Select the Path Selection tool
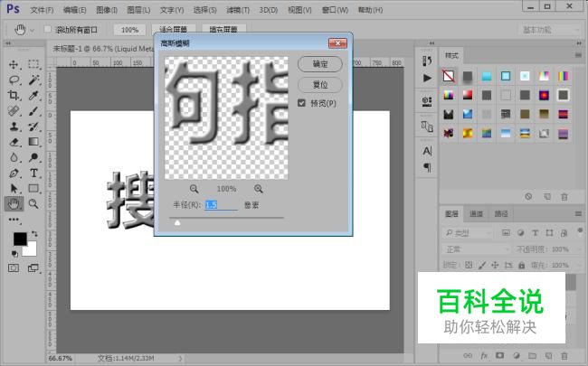 (x=14, y=189)
